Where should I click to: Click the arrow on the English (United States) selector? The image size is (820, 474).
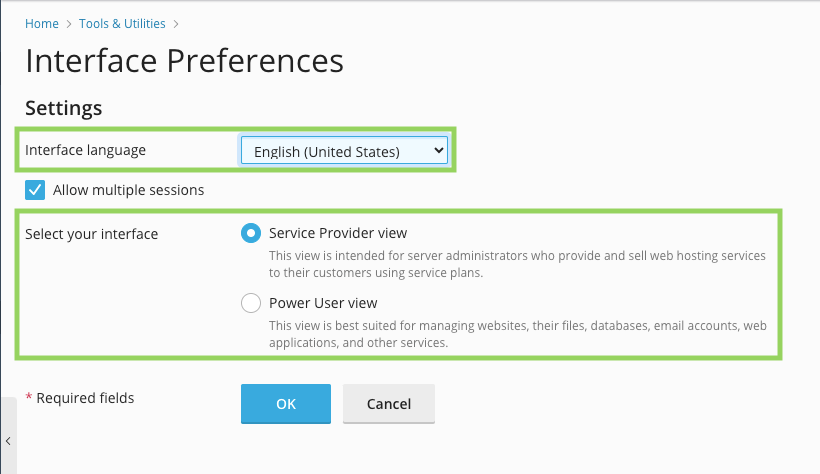438,151
